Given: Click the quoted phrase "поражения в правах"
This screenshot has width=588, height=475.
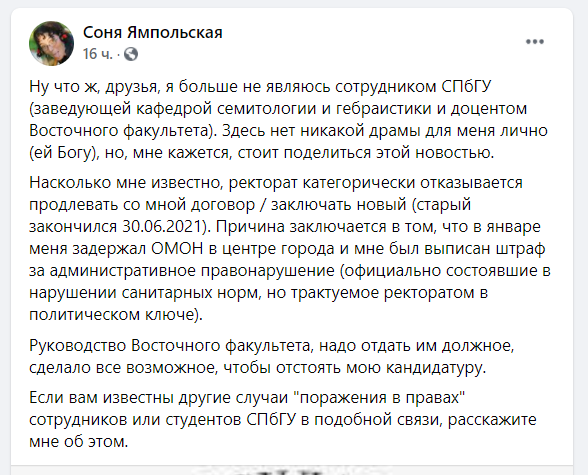Looking at the screenshot, I should [x=380, y=397].
